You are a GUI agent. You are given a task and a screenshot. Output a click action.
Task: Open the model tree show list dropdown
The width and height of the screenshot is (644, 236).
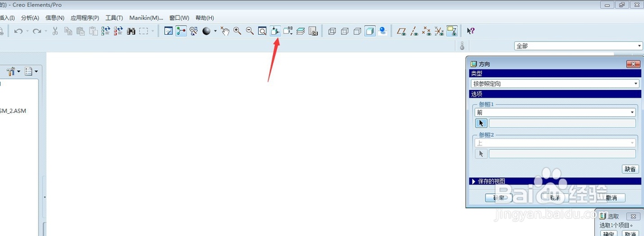[31, 72]
